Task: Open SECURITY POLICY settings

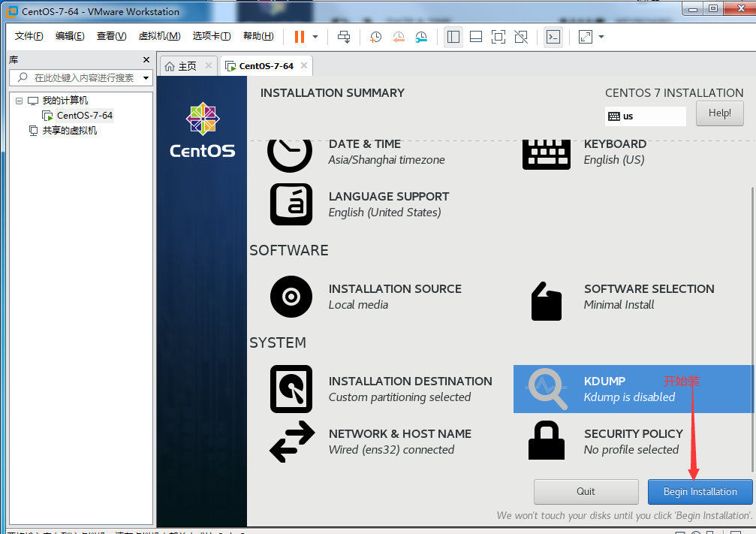Action: pyautogui.click(x=634, y=442)
